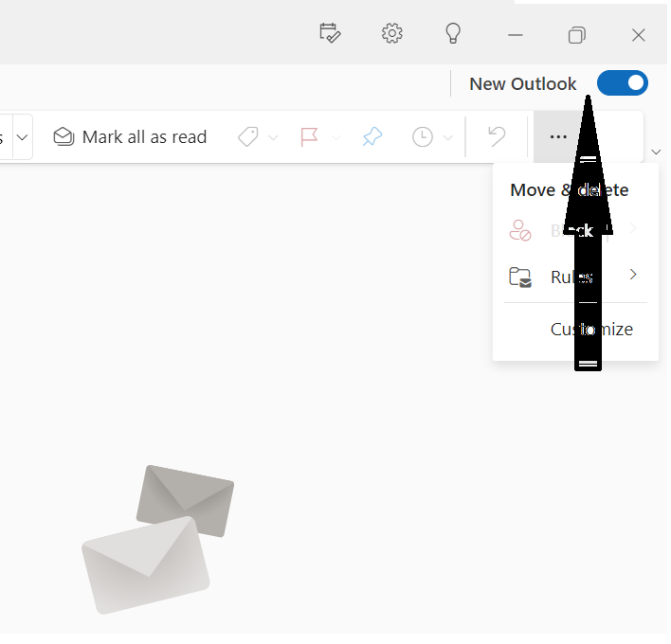Click the three-dot More options button

[x=558, y=136]
